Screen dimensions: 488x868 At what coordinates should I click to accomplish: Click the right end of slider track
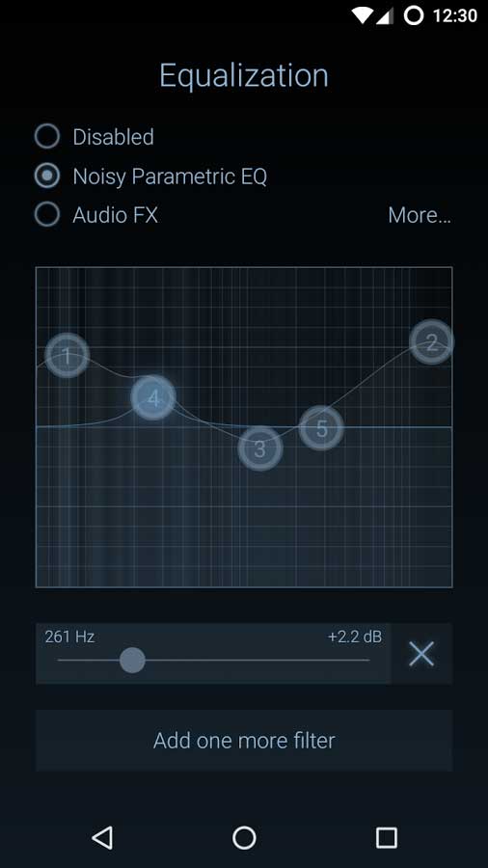(x=366, y=660)
